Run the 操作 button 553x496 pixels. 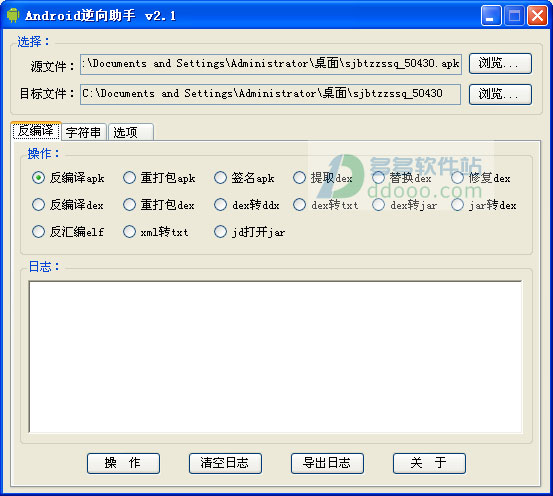[x=123, y=463]
